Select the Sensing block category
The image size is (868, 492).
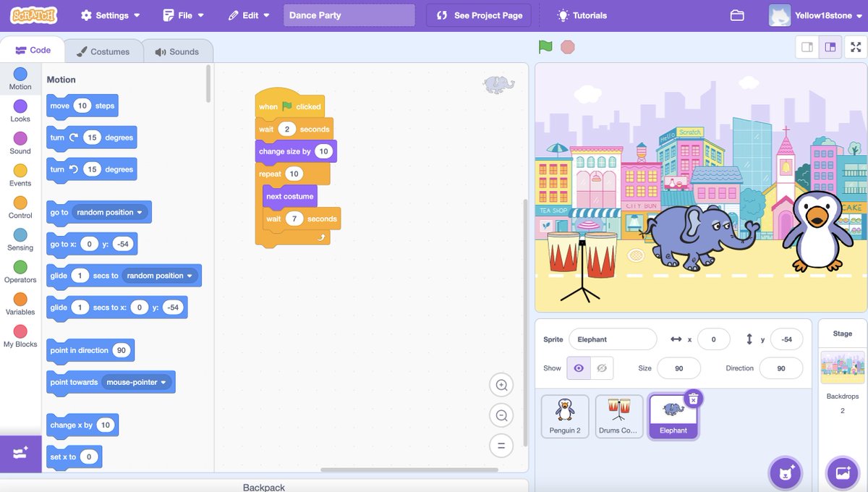point(20,239)
